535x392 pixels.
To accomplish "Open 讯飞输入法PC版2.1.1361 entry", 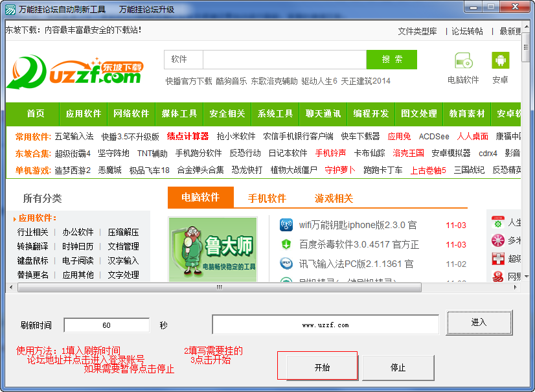I will pos(356,264).
